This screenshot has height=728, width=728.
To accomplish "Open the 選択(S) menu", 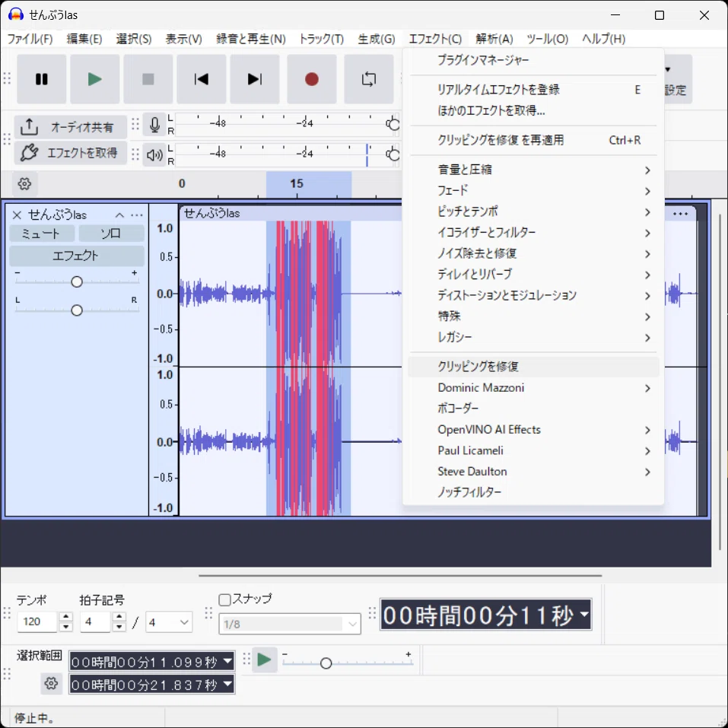I will point(134,39).
